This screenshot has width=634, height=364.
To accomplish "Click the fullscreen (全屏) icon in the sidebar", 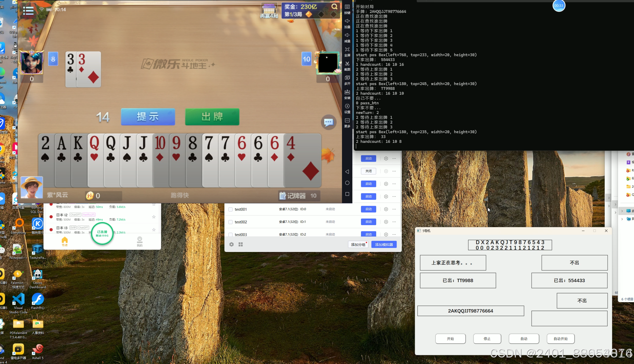I will tap(347, 50).
